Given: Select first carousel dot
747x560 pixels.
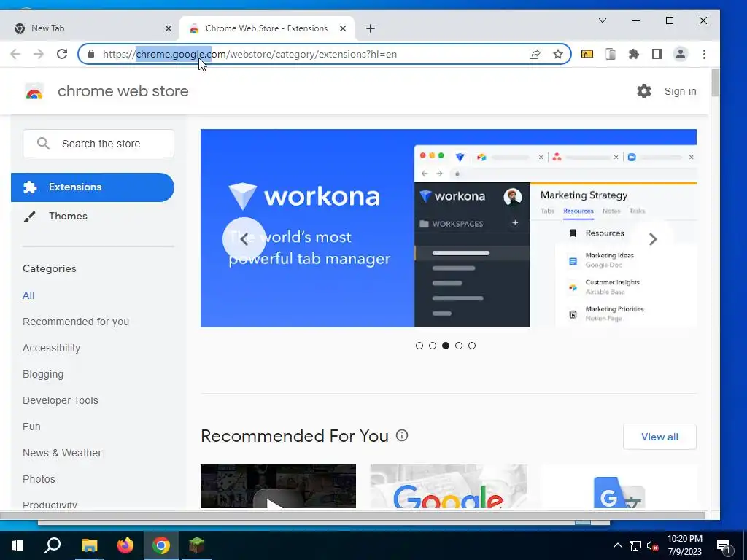Looking at the screenshot, I should coord(419,346).
